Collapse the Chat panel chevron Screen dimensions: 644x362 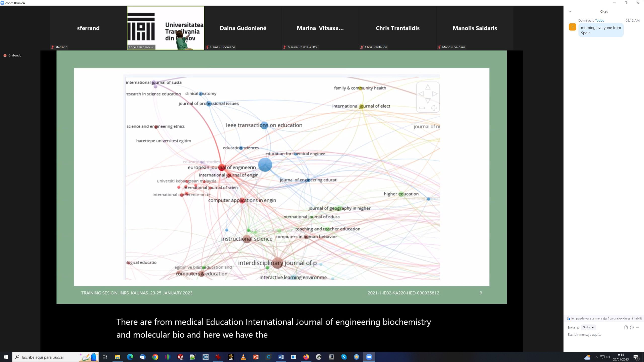tap(570, 12)
